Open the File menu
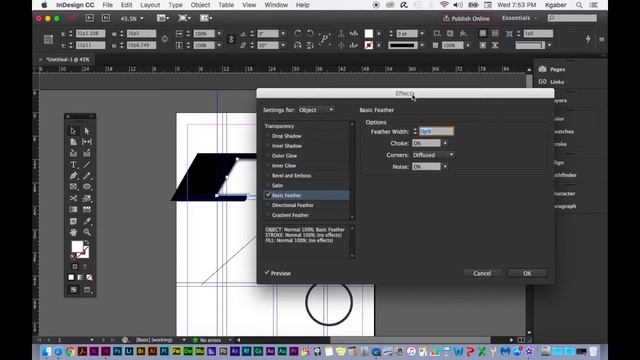 click(x=108, y=5)
